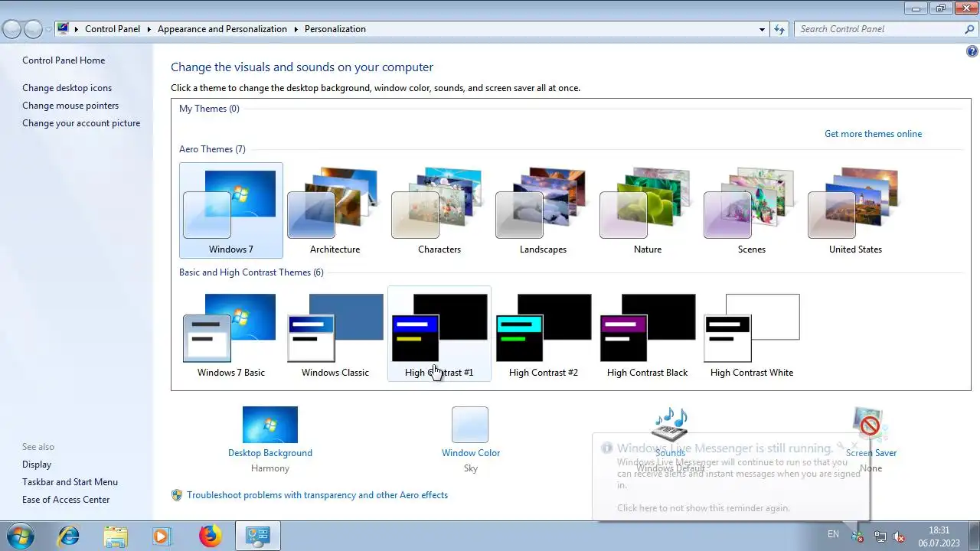
Task: Open Desktop Background settings icon
Action: (270, 425)
